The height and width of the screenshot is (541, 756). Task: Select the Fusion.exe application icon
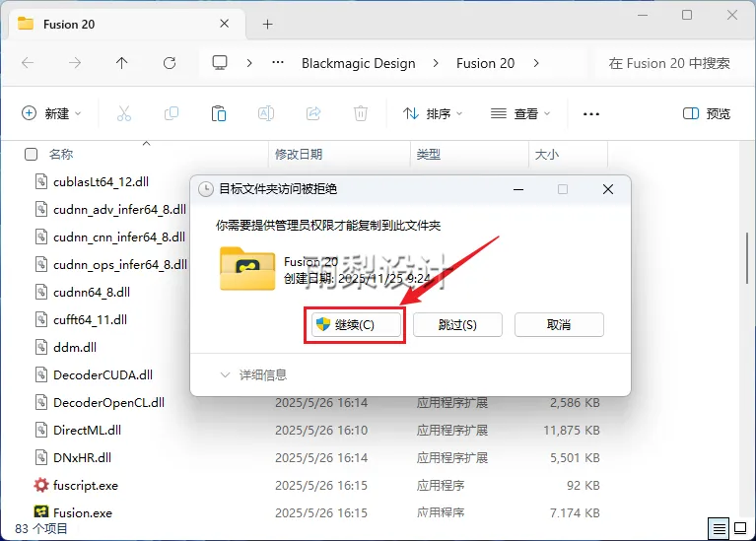pos(41,511)
